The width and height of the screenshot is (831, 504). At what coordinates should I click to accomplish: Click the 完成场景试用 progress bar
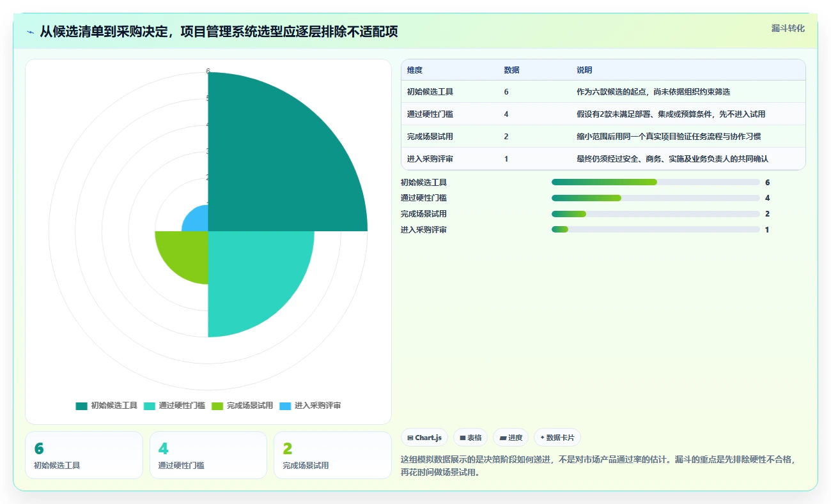click(655, 214)
